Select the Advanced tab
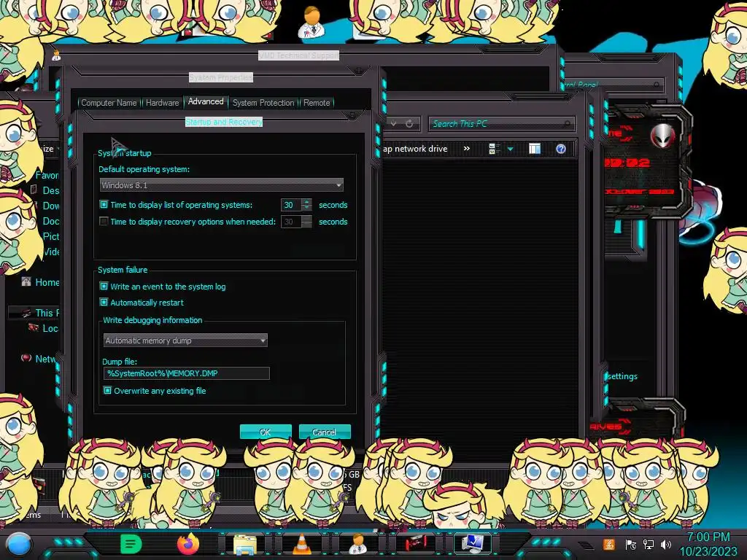Image resolution: width=747 pixels, height=560 pixels. (x=205, y=101)
